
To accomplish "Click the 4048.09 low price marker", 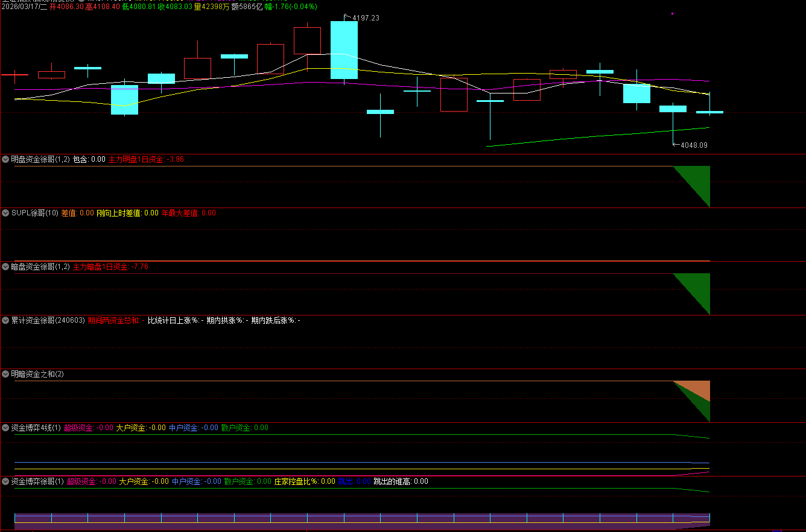I will 693,145.
